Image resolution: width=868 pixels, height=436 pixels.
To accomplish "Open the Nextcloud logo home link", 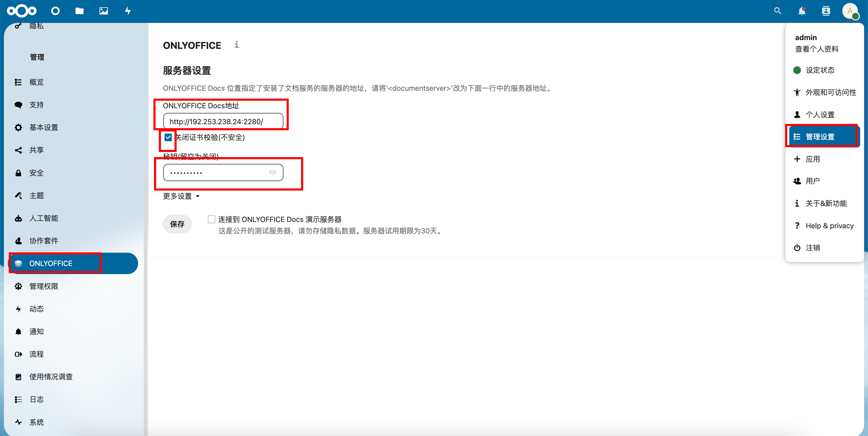I will [x=22, y=11].
